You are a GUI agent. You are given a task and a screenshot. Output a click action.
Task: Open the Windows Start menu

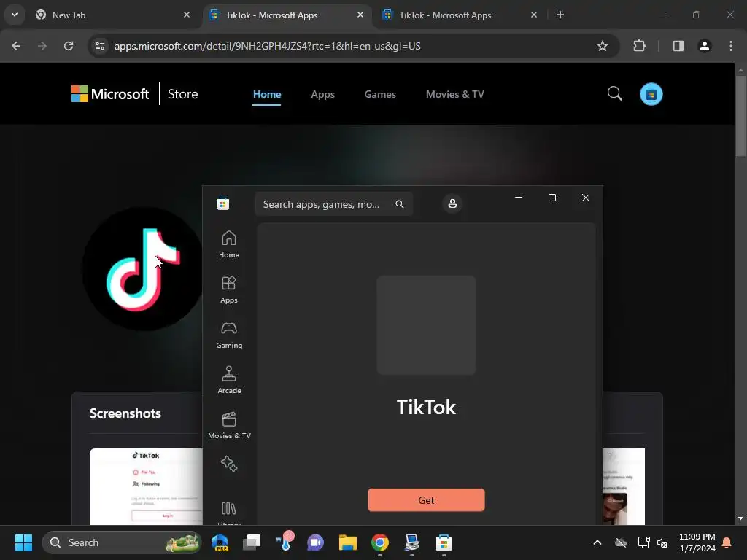tap(23, 542)
